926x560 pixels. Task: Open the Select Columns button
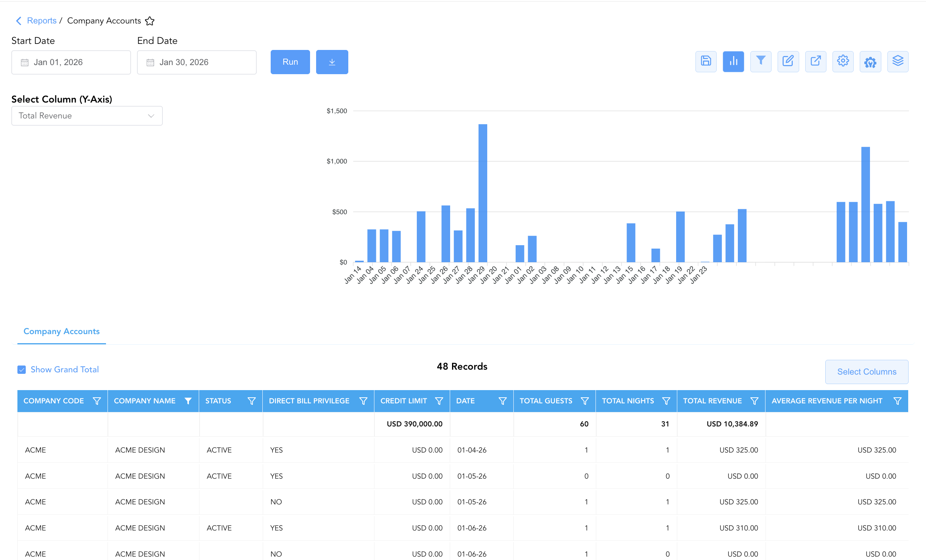click(867, 372)
